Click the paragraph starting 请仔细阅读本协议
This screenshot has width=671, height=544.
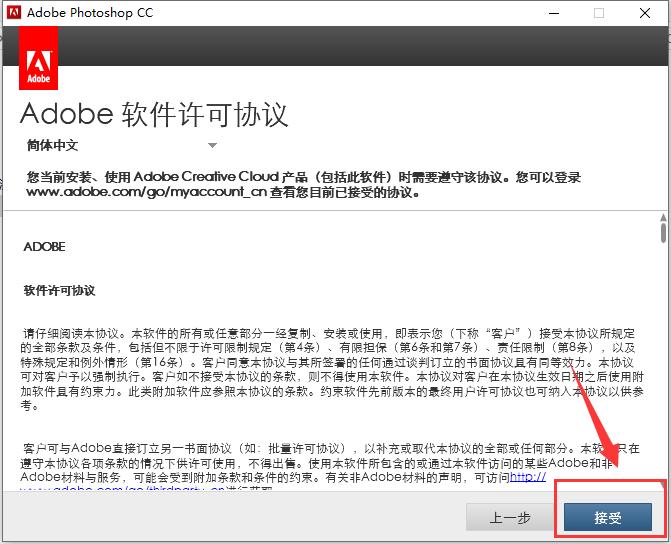coord(332,369)
